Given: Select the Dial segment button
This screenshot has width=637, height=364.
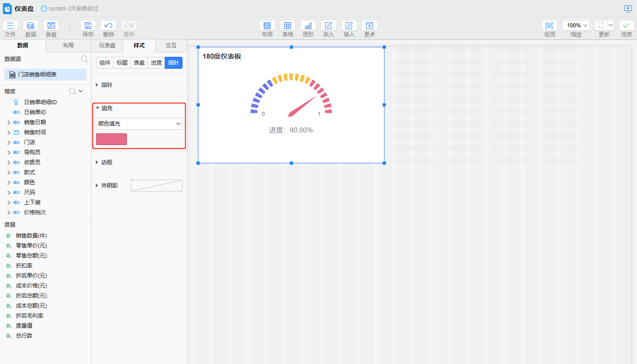Looking at the screenshot, I should 139,63.
